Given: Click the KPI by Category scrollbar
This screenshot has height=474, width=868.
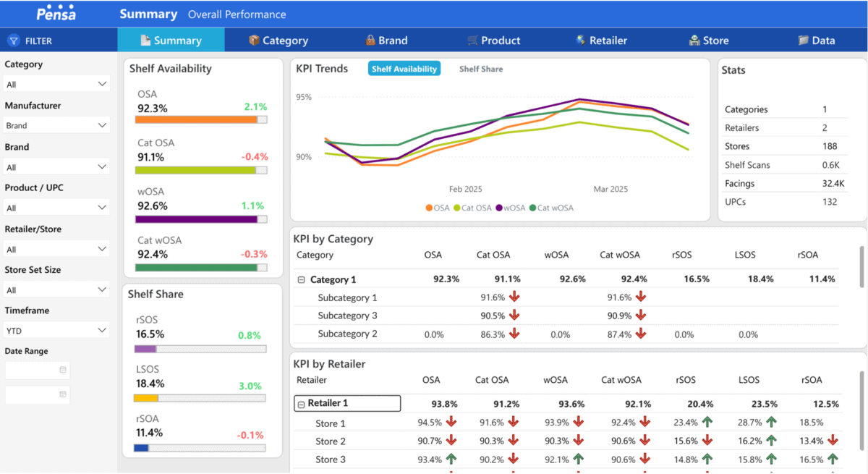Looking at the screenshot, I should pos(861,266).
